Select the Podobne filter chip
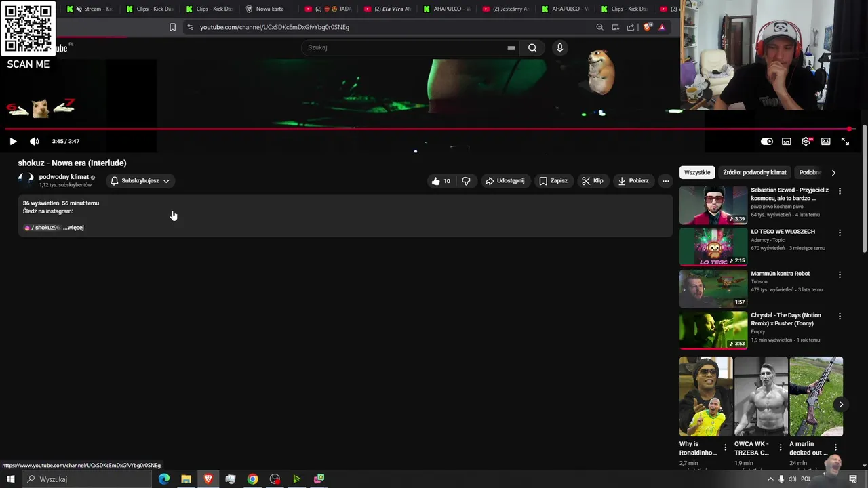 pyautogui.click(x=810, y=173)
